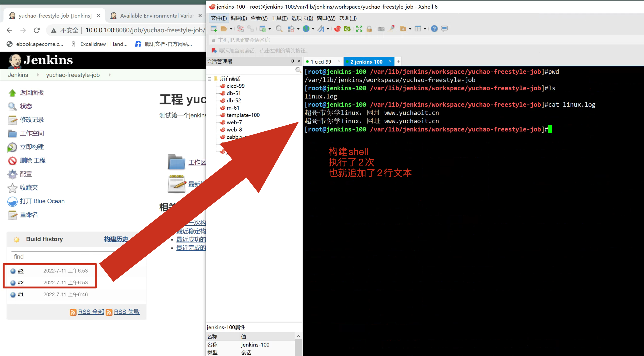Click the magnifier find icon in toolbar

(279, 29)
